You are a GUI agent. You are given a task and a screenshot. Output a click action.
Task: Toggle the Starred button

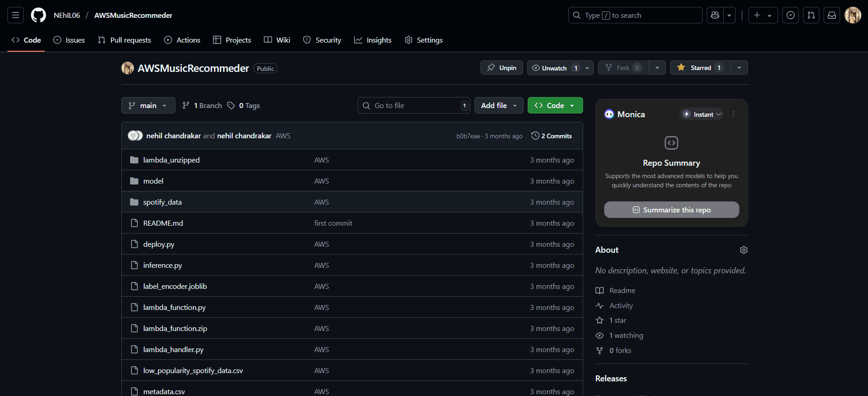pyautogui.click(x=700, y=68)
